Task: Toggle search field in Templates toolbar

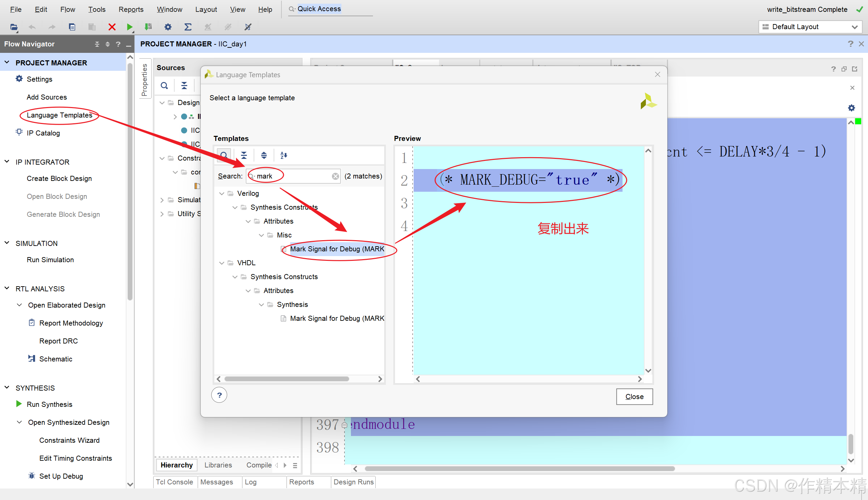Action: click(x=224, y=155)
